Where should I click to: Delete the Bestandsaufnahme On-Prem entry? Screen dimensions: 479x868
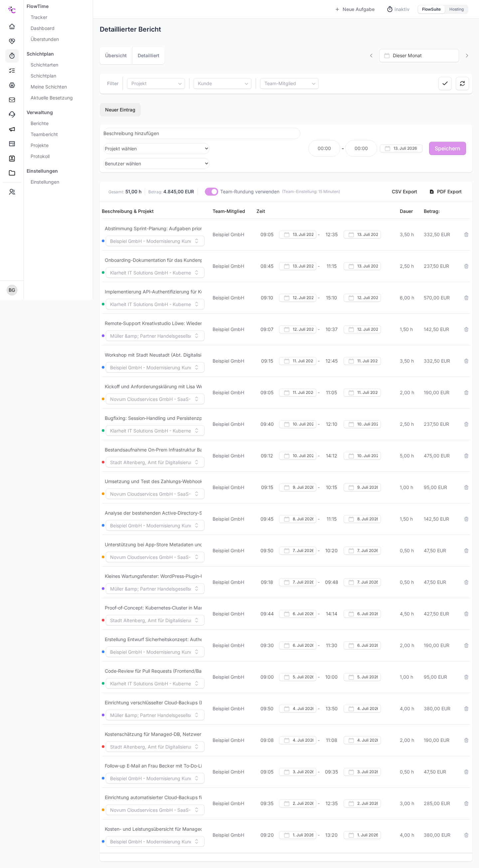tap(466, 456)
